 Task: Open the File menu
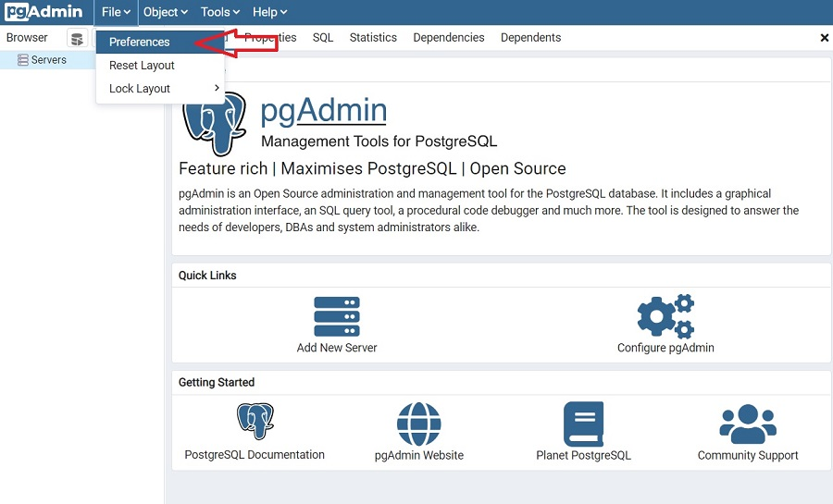(116, 12)
